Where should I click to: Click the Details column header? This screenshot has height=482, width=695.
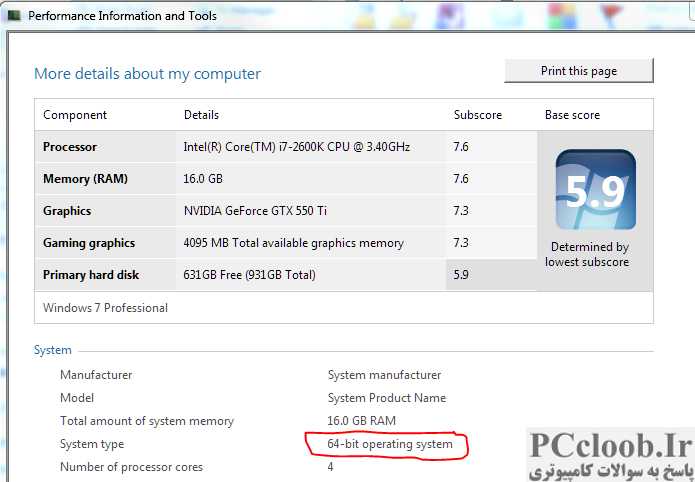[201, 115]
